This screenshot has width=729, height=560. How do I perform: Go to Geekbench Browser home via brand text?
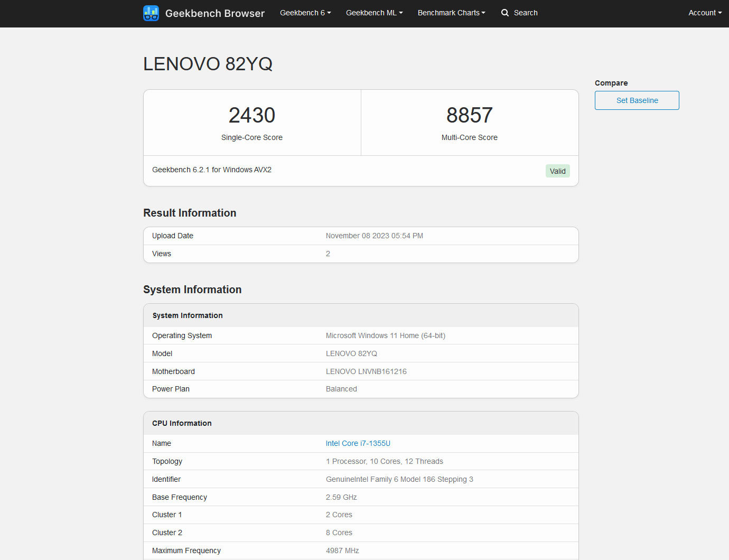[x=214, y=13]
